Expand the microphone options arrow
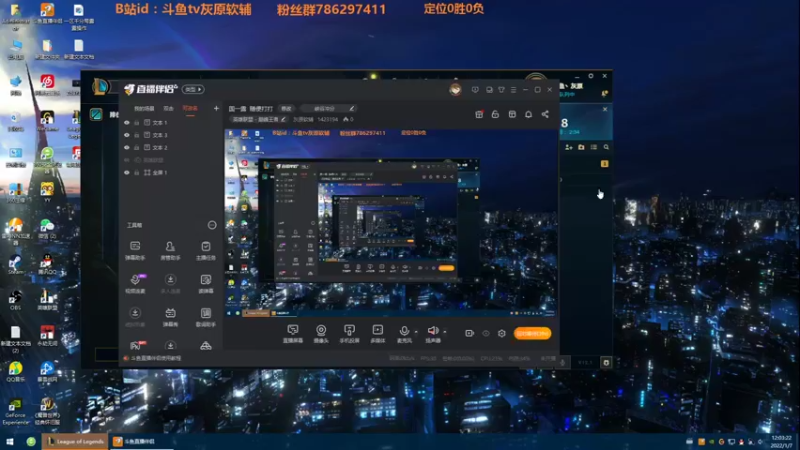 [x=416, y=332]
